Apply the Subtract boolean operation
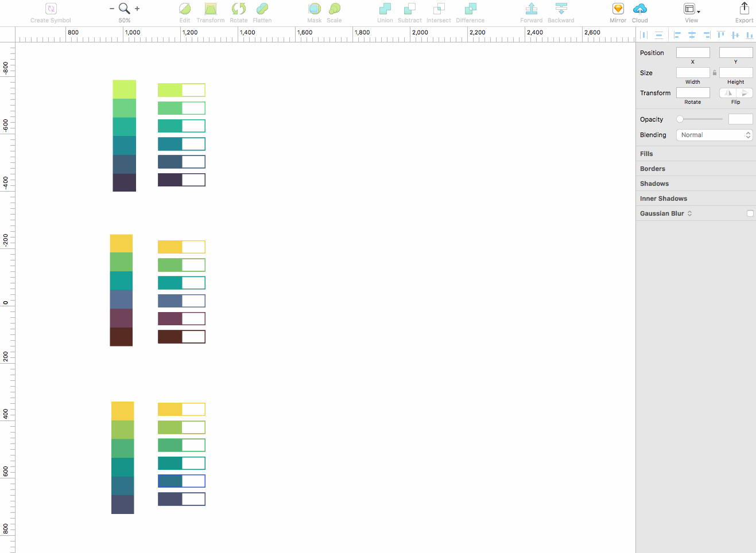Image resolution: width=756 pixels, height=553 pixels. 410,9
